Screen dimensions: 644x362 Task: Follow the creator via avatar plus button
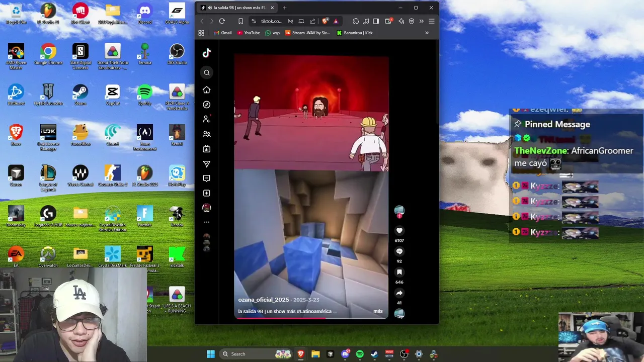[x=399, y=216]
